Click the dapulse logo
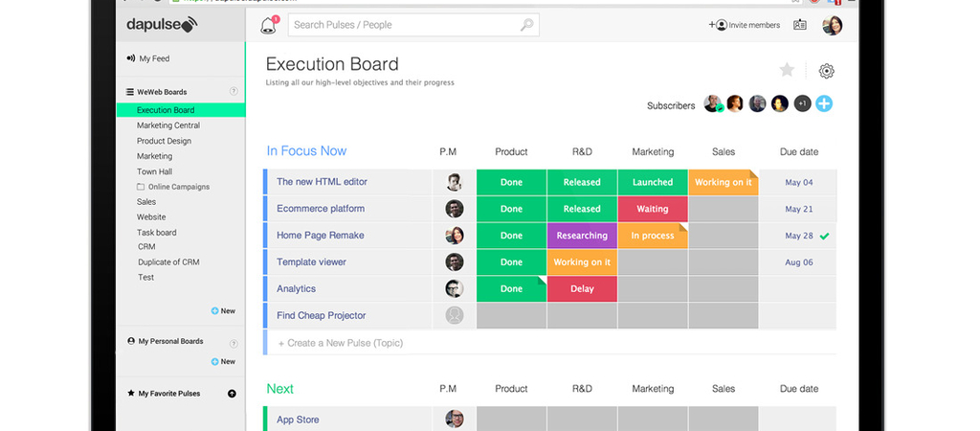The image size is (980, 431). (x=161, y=26)
